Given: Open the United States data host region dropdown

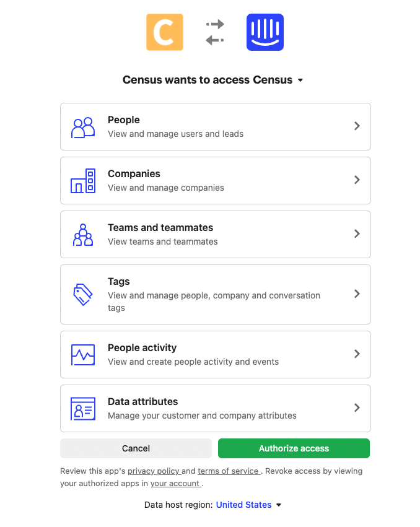Looking at the screenshot, I should [248, 505].
